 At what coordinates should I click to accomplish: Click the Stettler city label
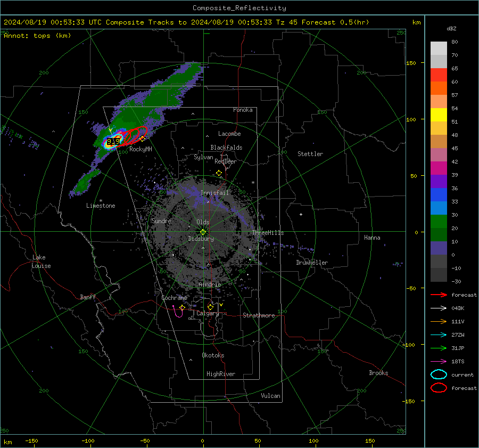pos(310,154)
